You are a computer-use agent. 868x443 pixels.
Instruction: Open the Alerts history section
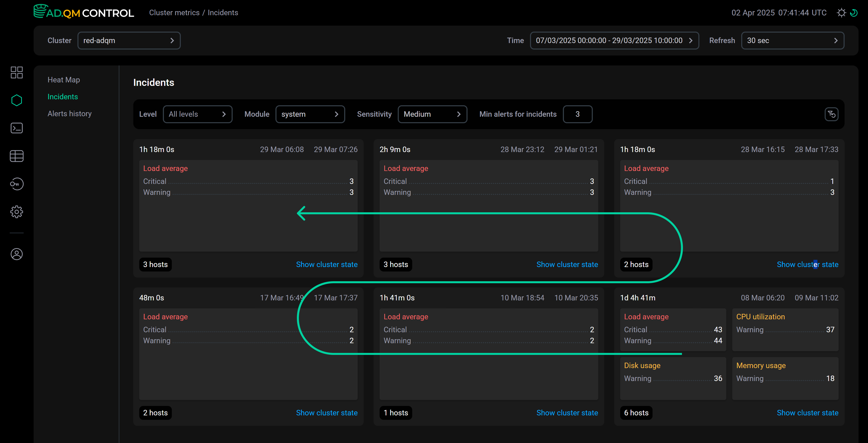point(69,113)
